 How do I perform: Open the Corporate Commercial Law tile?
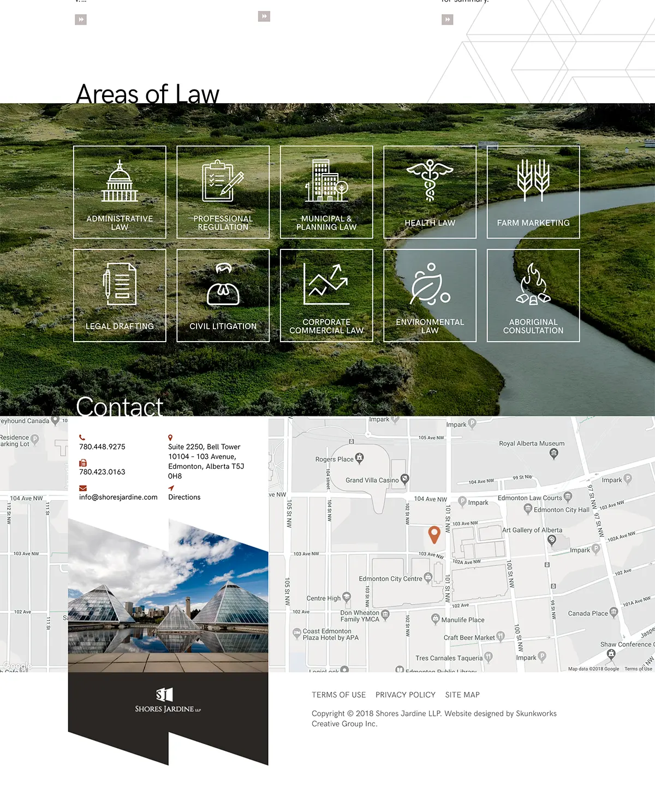point(326,295)
